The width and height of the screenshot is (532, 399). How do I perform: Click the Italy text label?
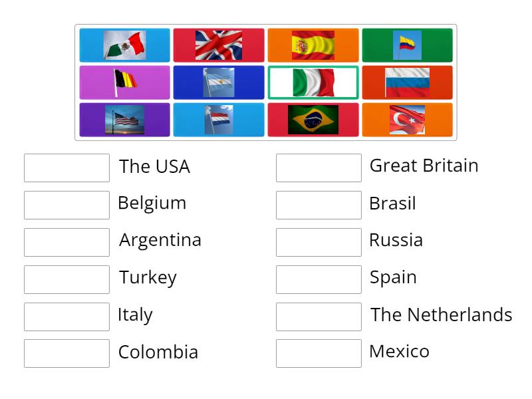click(135, 315)
